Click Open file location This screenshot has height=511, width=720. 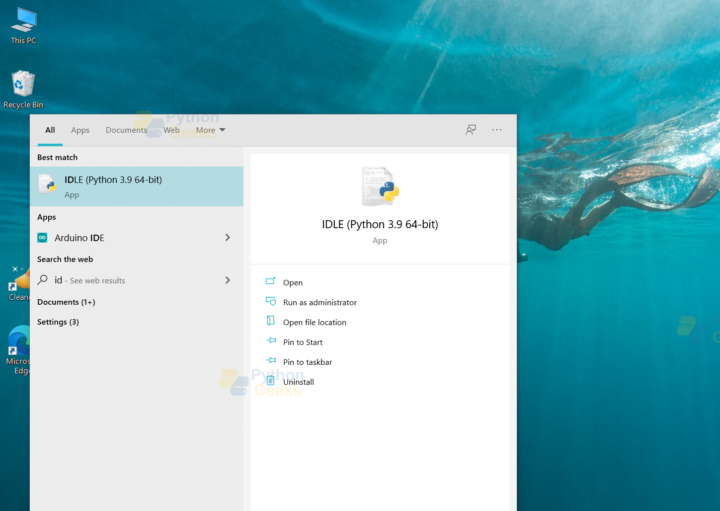pos(314,323)
